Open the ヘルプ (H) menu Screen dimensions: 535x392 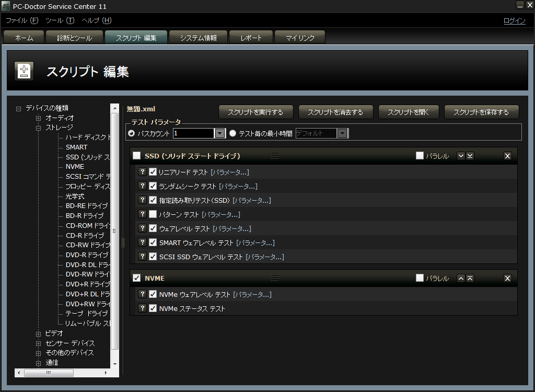[97, 20]
